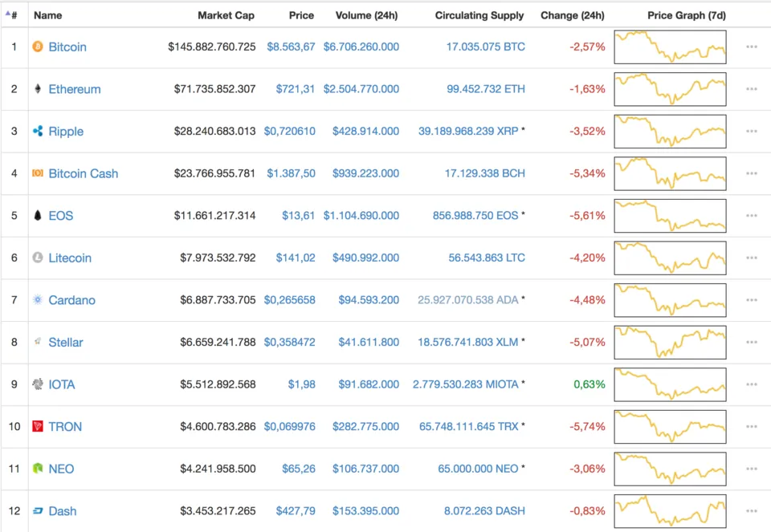Sort by rank using the # column header
The image size is (771, 532).
click(12, 15)
